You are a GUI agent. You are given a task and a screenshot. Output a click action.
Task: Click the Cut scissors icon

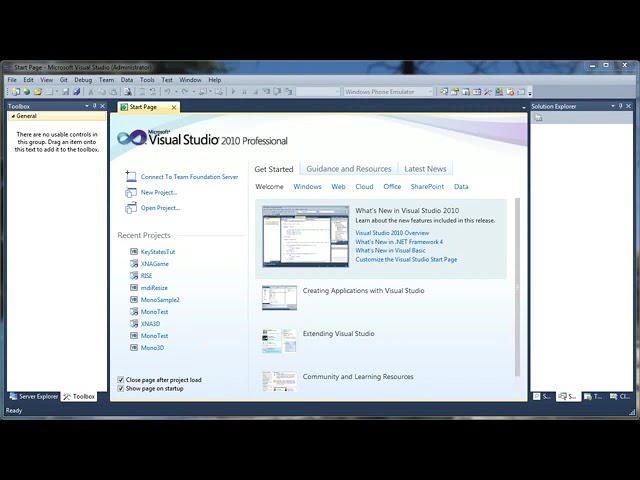click(x=91, y=92)
